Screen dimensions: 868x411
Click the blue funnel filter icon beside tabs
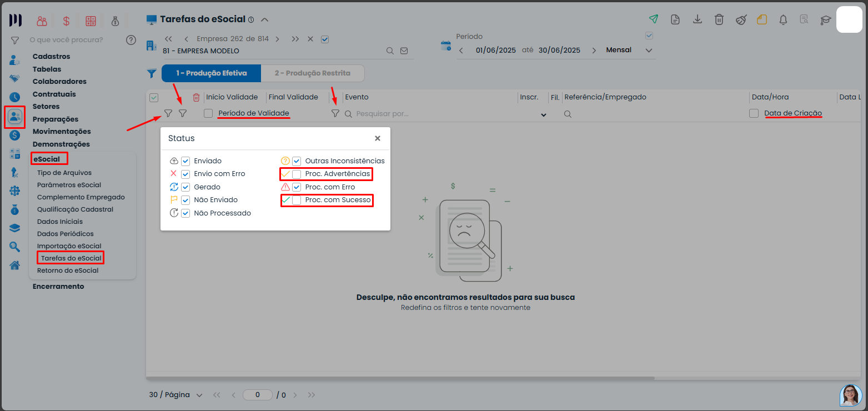[x=151, y=73]
